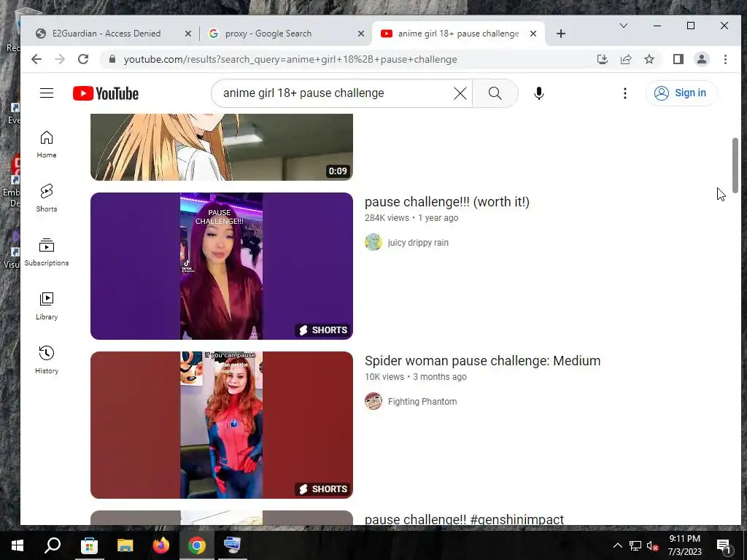This screenshot has width=747, height=560.
Task: Click the taskbar search magnifier
Action: tap(53, 545)
